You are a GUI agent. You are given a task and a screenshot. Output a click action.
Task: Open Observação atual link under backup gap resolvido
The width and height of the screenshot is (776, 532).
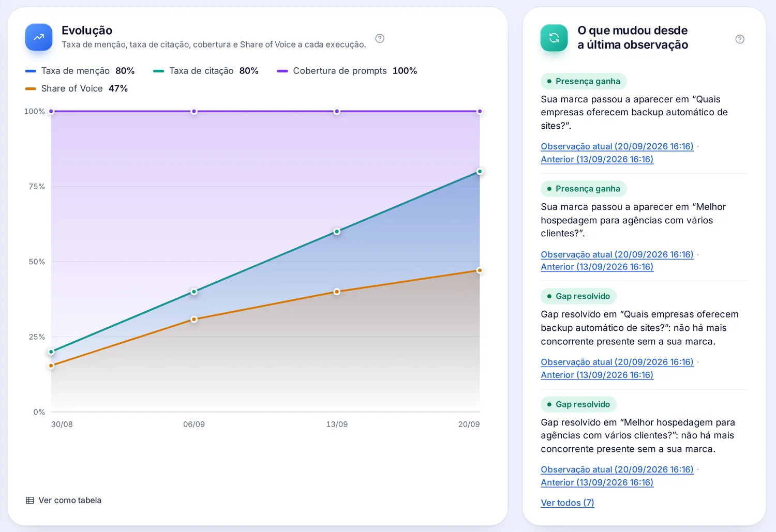[617, 362]
